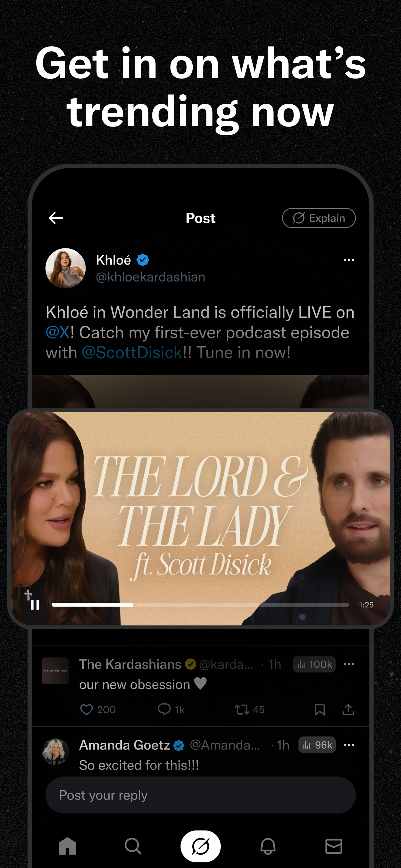This screenshot has height=868, width=401.
Task: Open the Notifications bell
Action: [268, 846]
